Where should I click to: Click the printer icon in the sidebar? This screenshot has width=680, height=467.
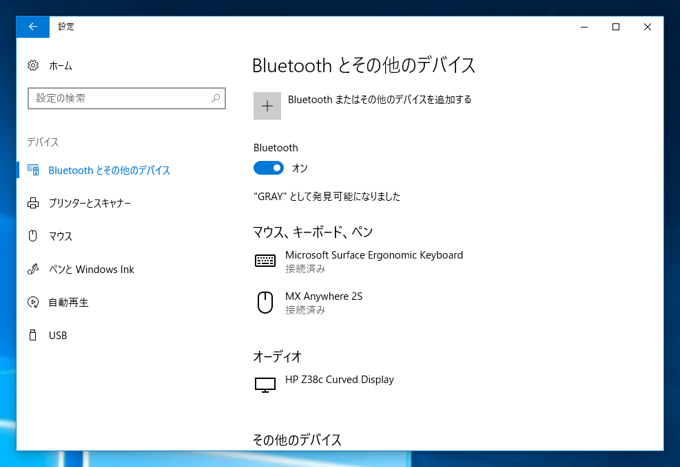click(33, 203)
